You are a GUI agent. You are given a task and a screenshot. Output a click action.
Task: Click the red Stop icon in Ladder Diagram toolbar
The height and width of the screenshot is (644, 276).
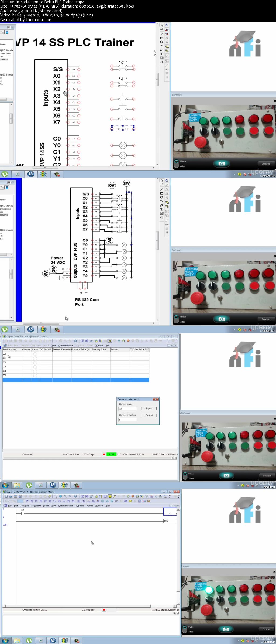(133, 496)
